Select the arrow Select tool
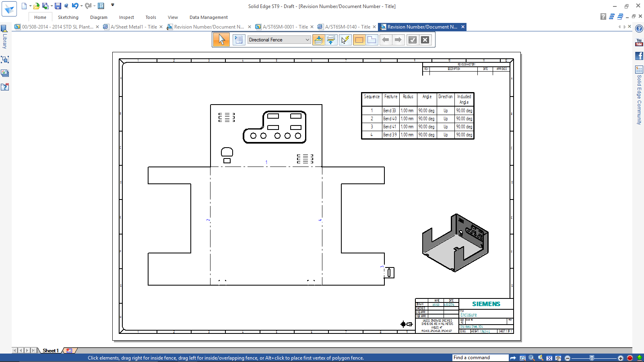Viewport: 644px width, 362px height. pos(221,39)
